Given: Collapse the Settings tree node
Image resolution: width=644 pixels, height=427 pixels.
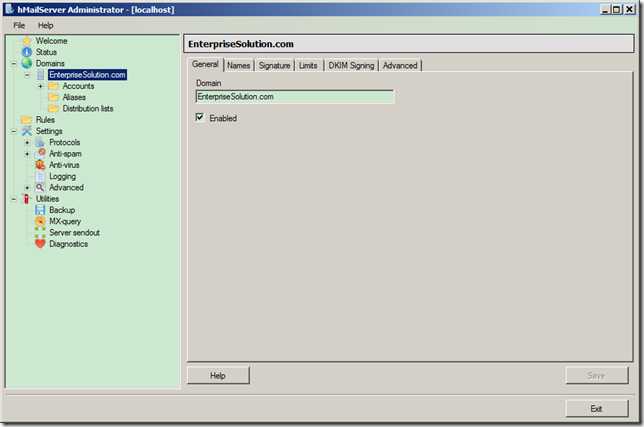Looking at the screenshot, I should coord(14,131).
